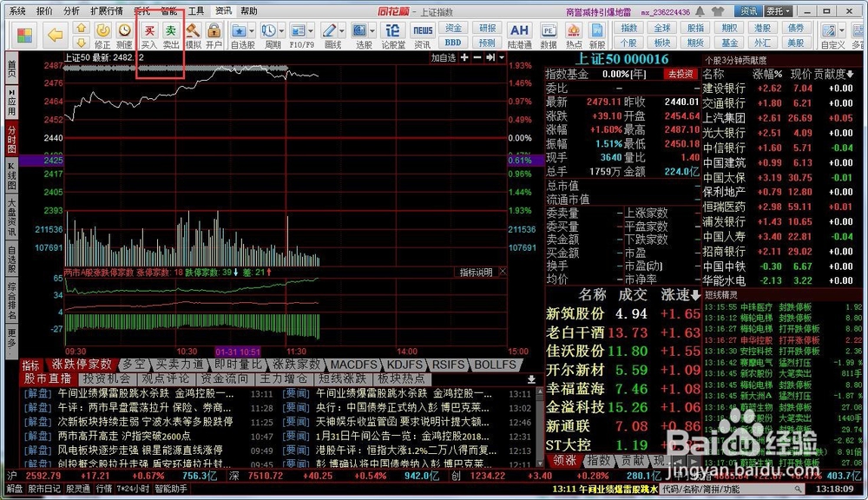Viewport: 868px width, 500px height.
Task: Click the BBD toolbar button
Action: tap(453, 43)
